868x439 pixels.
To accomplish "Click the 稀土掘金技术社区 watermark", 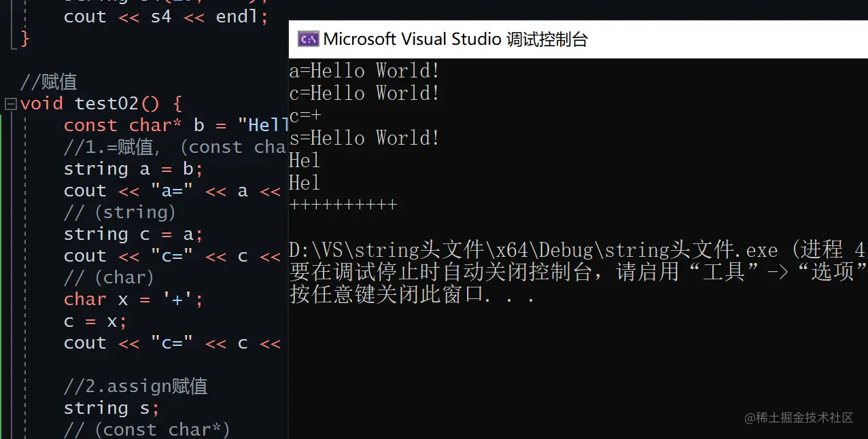I will point(799,417).
